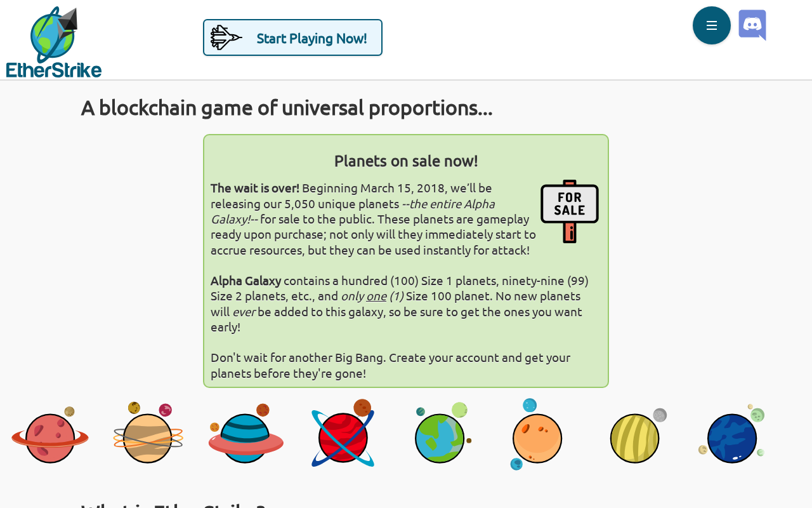Click The wait is over! text
The image size is (812, 508).
tap(255, 188)
